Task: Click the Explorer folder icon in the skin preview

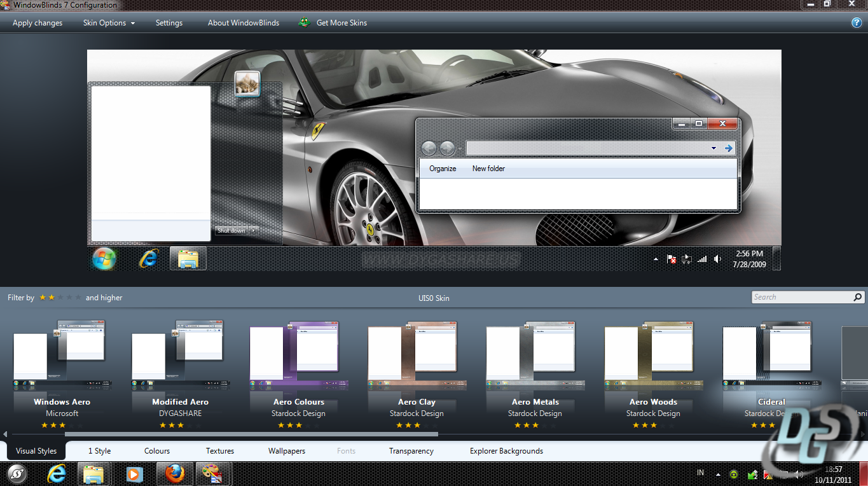Action: (x=188, y=258)
